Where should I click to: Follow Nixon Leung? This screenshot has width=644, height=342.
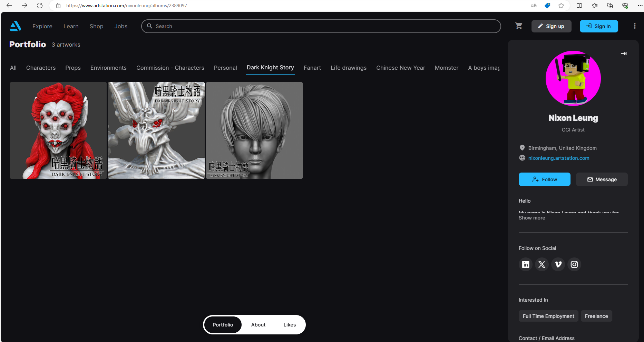coord(544,179)
